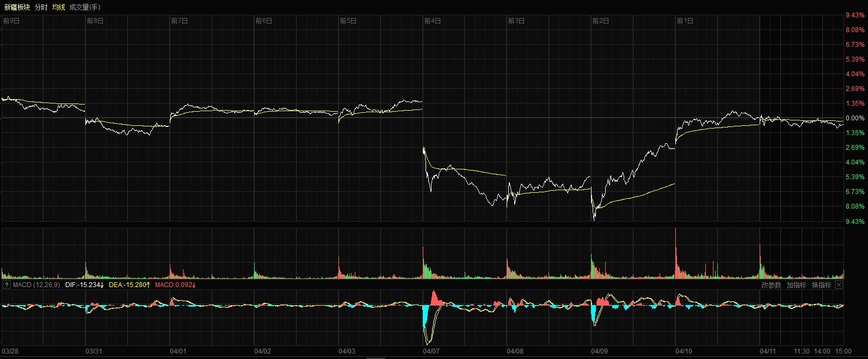
Task: Click the MACD (12,26,9) indicator name
Action: click(36, 285)
